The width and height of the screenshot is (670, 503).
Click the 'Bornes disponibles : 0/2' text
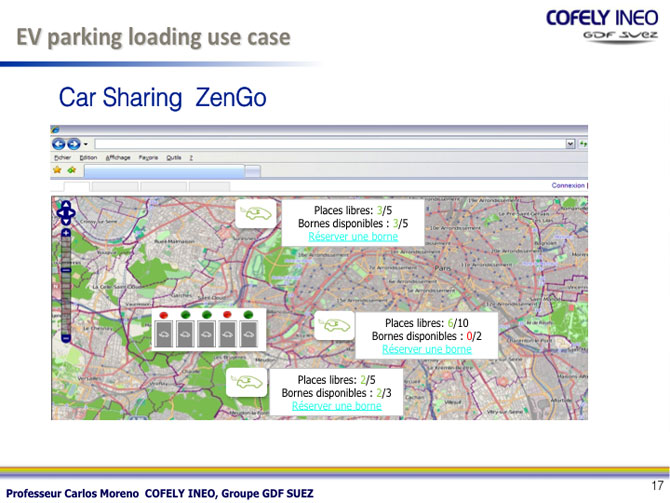426,336
